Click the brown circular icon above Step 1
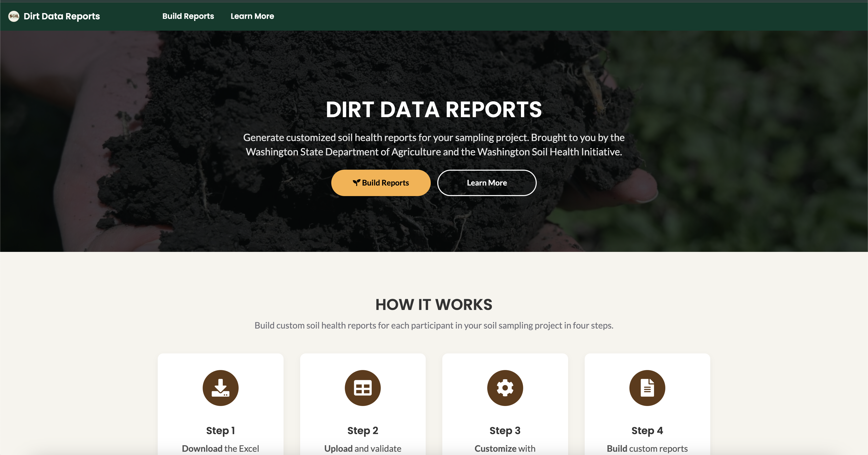Screen dimensions: 868x455 pos(220,388)
